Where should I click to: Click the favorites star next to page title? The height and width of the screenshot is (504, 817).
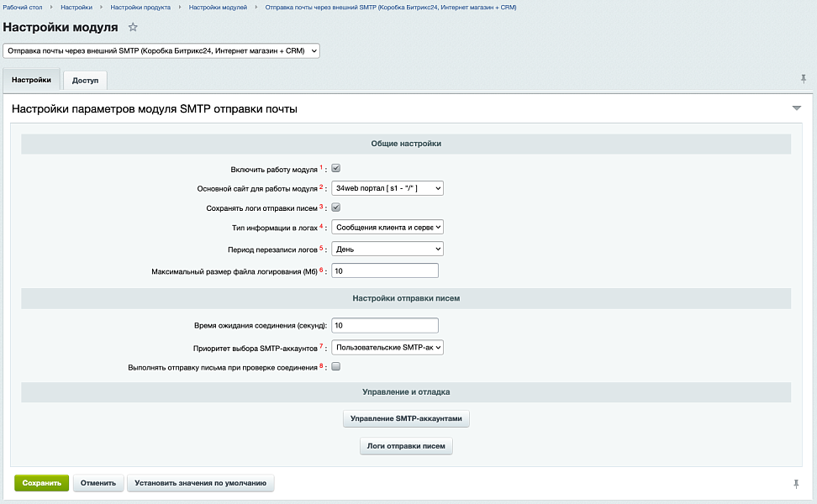coord(133,28)
